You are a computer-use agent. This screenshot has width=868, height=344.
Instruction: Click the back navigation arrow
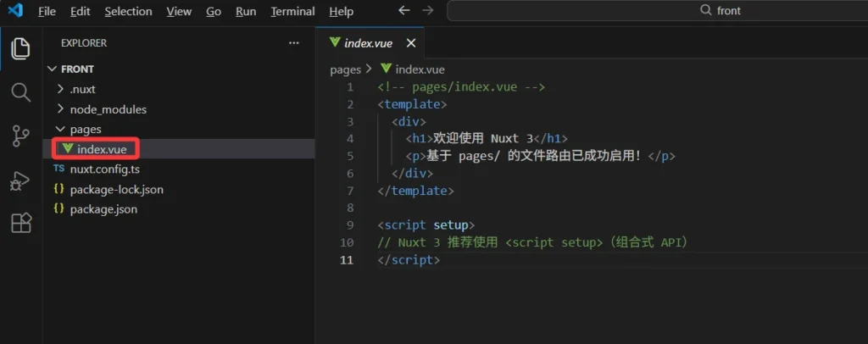(404, 11)
